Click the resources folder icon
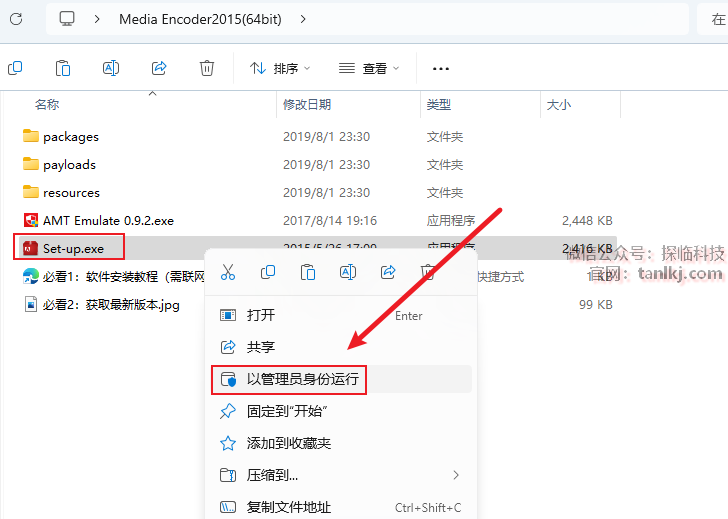Viewport: 728px width, 519px height. click(31, 192)
